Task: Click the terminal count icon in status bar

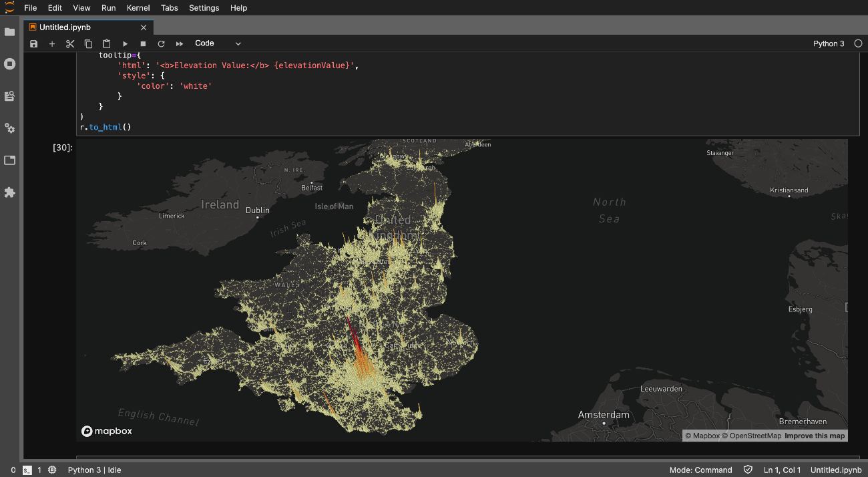Action: click(x=27, y=470)
